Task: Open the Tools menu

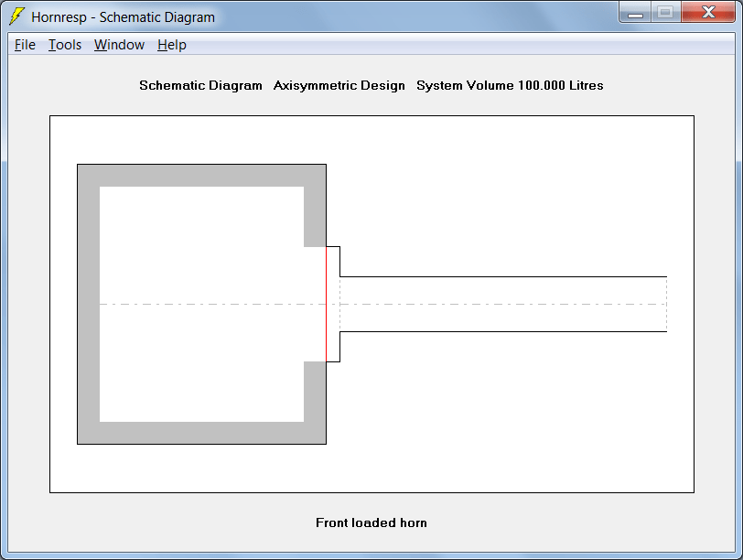Action: click(65, 45)
